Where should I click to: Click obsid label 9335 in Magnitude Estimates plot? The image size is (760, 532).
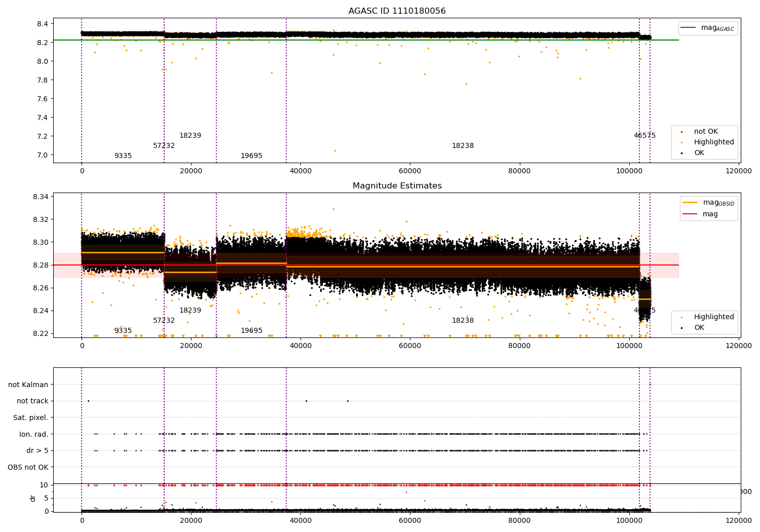[x=123, y=331]
